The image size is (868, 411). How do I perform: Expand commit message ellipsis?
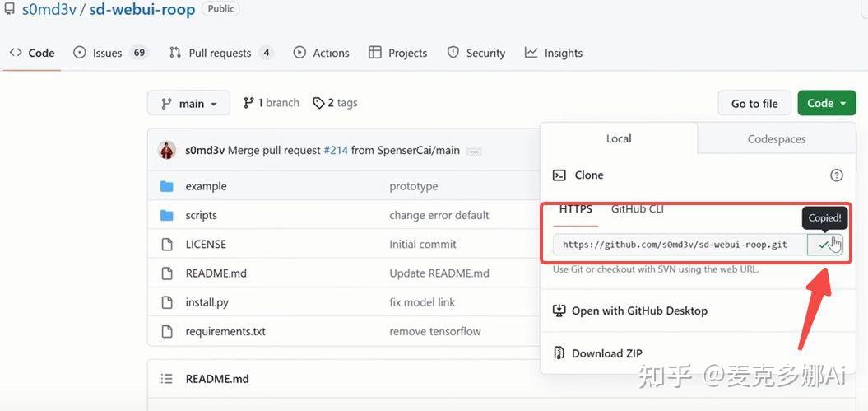(474, 151)
